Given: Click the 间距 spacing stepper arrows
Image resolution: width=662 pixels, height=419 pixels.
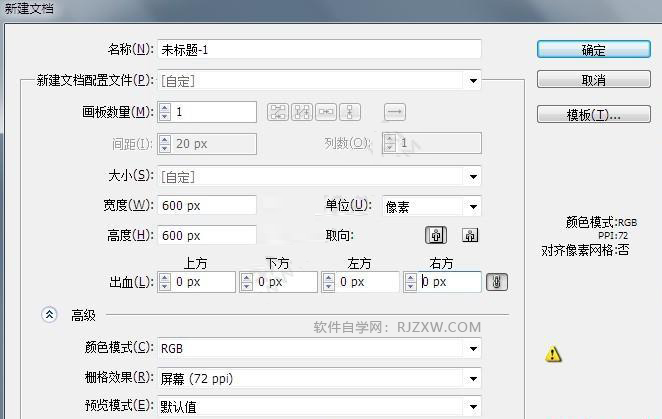Looking at the screenshot, I should pyautogui.click(x=165, y=144).
